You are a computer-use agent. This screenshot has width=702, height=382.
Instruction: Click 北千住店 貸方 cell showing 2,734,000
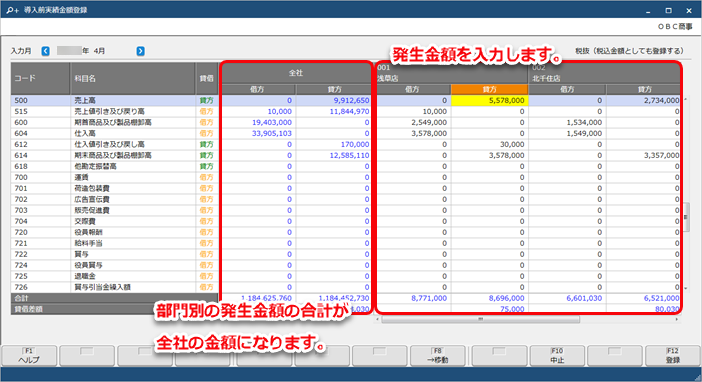644,100
